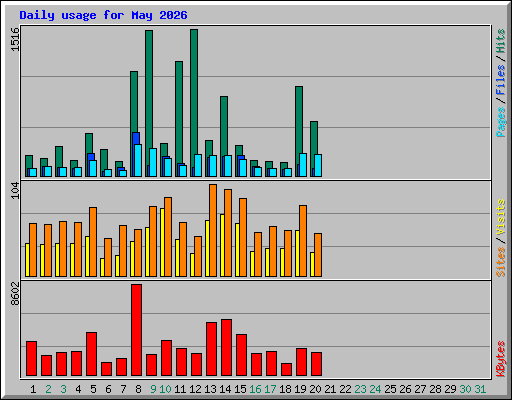The image size is (512, 400).
Task: Click day 28 on the x-axis
Action: [x=435, y=389]
